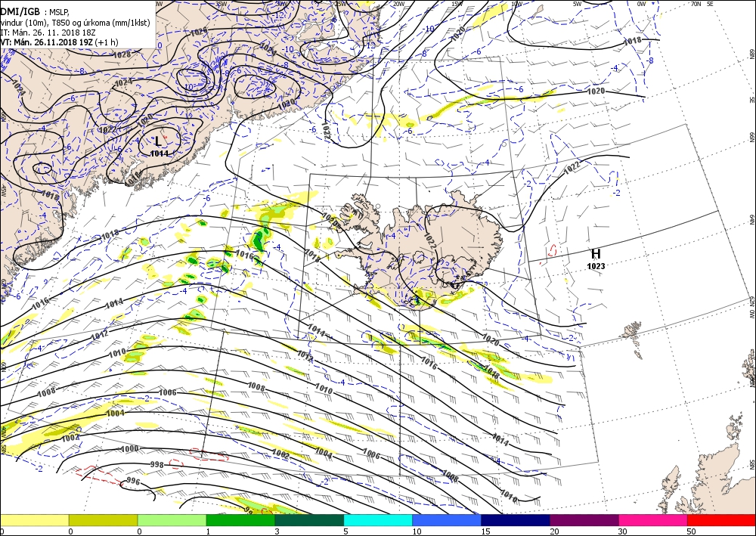The width and height of the screenshot is (756, 536).
Task: Click the '0W' longitude label
Action: click(641, 4)
